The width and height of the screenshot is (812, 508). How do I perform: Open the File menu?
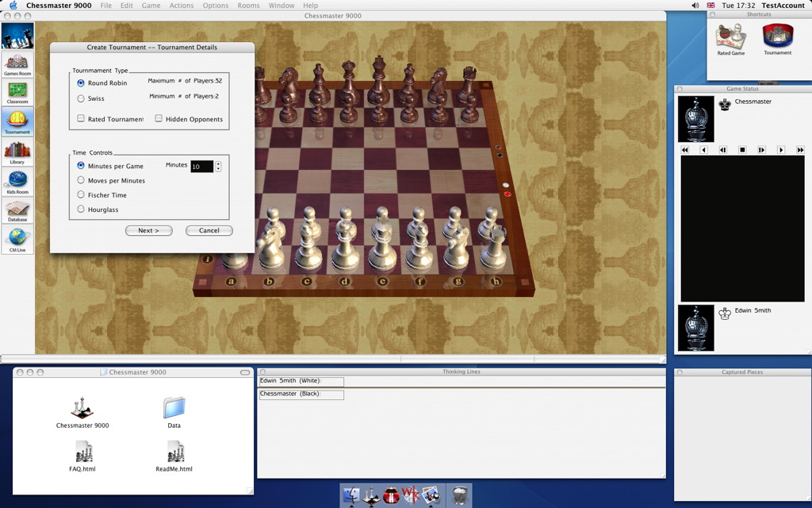(x=105, y=6)
